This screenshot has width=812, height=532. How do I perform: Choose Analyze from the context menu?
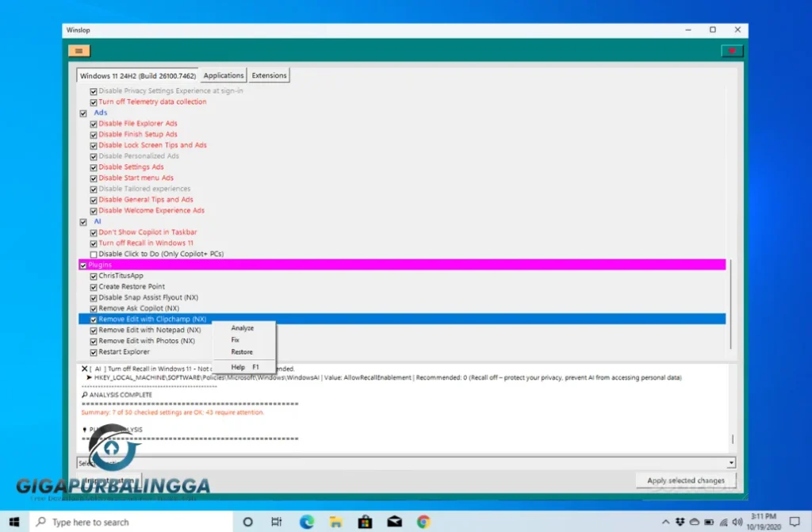(242, 328)
